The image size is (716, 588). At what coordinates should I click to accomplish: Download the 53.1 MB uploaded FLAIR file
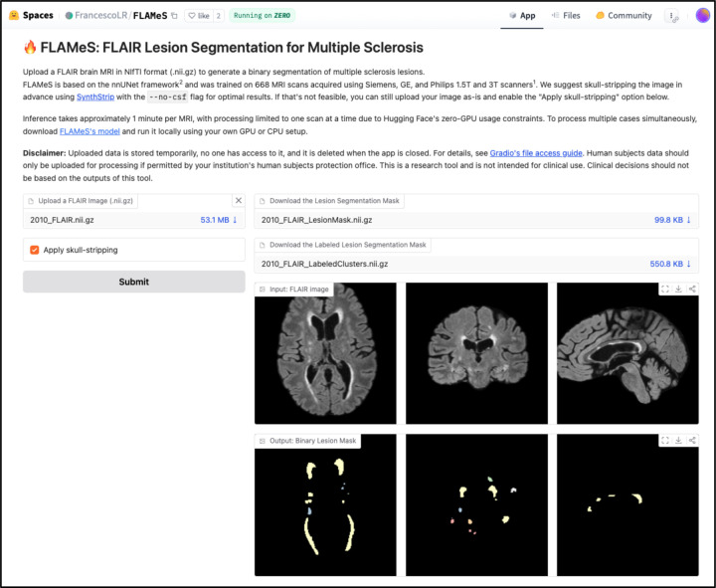219,220
